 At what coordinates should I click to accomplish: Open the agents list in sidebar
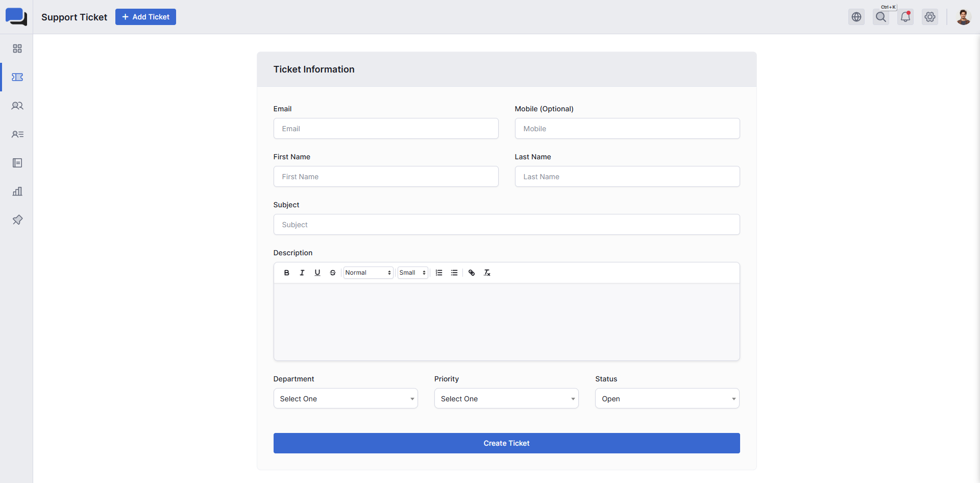(17, 134)
